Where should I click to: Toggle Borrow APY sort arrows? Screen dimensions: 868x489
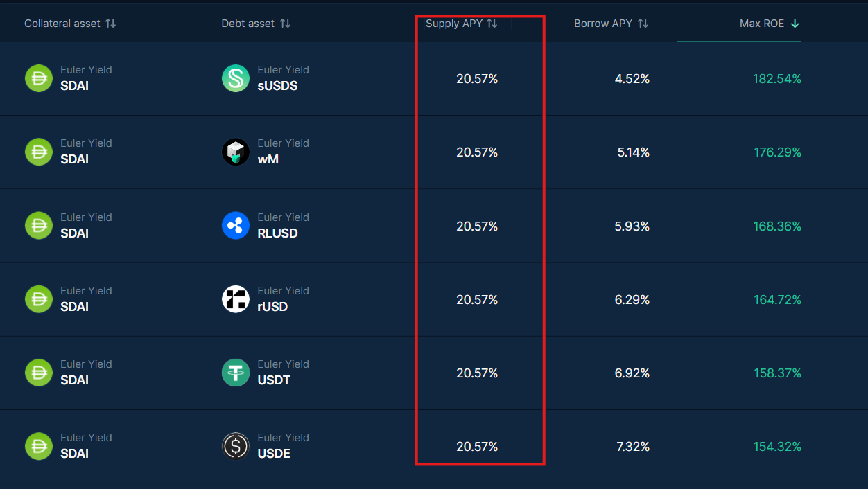643,24
